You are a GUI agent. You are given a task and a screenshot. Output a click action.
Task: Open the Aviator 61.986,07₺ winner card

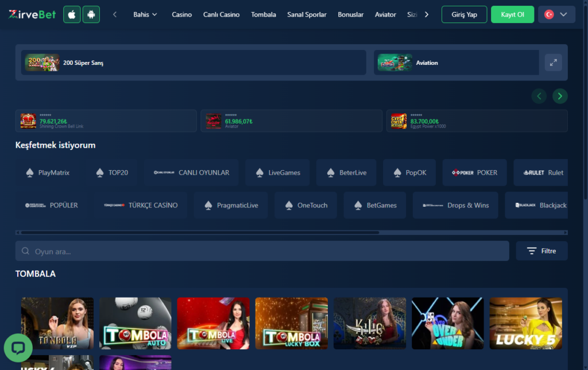pyautogui.click(x=291, y=121)
